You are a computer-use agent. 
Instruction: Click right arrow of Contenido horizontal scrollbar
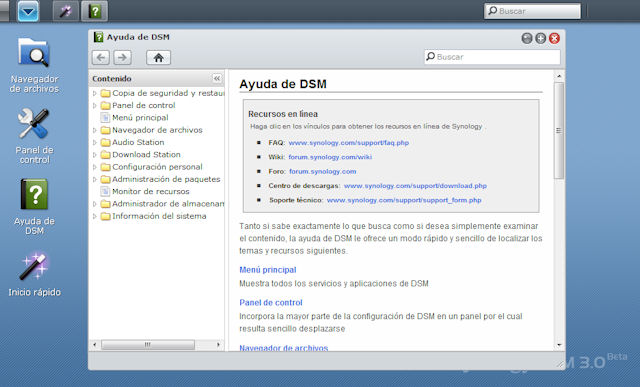218,345
